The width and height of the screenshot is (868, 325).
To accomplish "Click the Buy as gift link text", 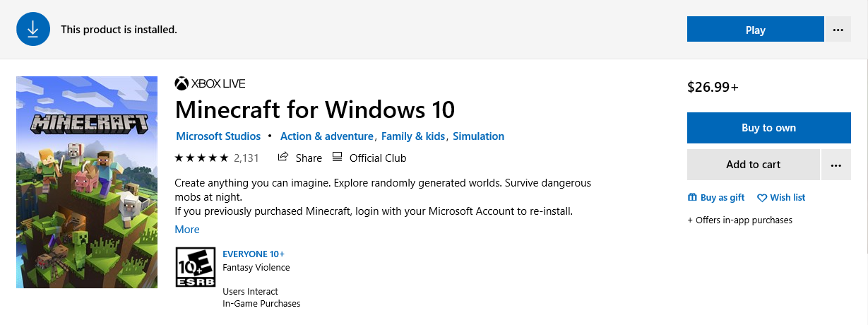I will pyautogui.click(x=723, y=198).
